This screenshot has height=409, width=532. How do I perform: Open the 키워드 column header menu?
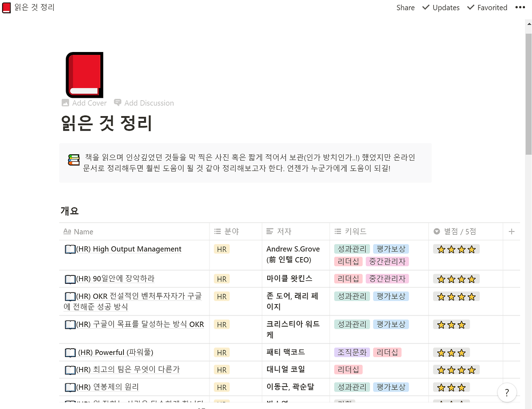pos(379,231)
